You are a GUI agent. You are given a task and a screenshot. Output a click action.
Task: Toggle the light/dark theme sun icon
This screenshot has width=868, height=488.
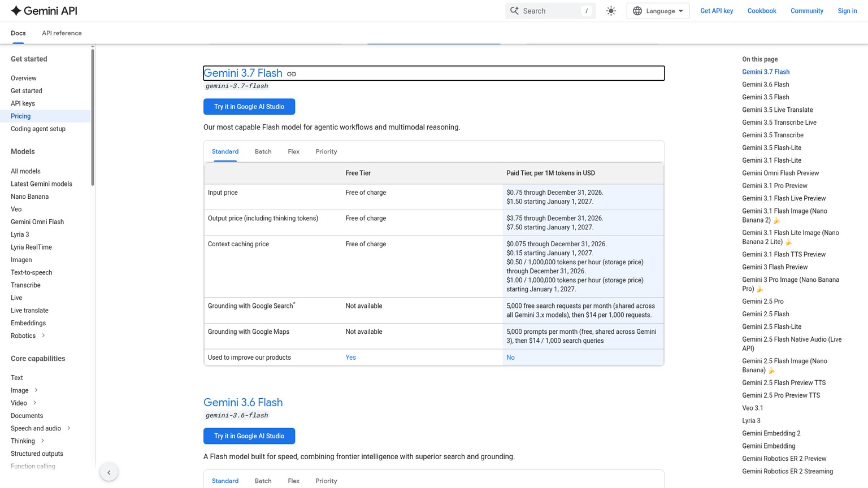611,11
